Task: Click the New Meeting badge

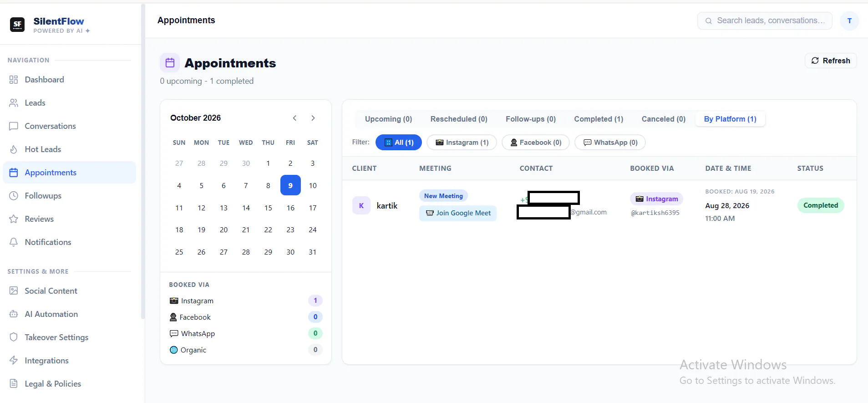Action: 443,196
